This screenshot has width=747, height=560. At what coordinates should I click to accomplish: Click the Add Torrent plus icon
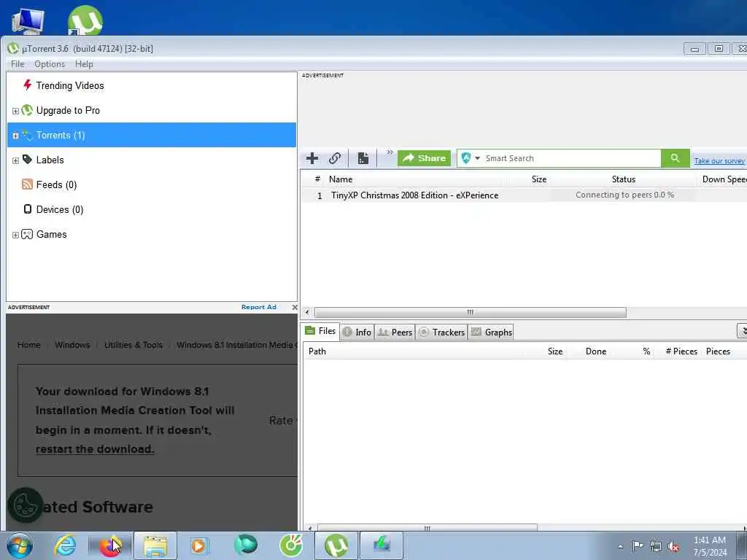point(312,158)
